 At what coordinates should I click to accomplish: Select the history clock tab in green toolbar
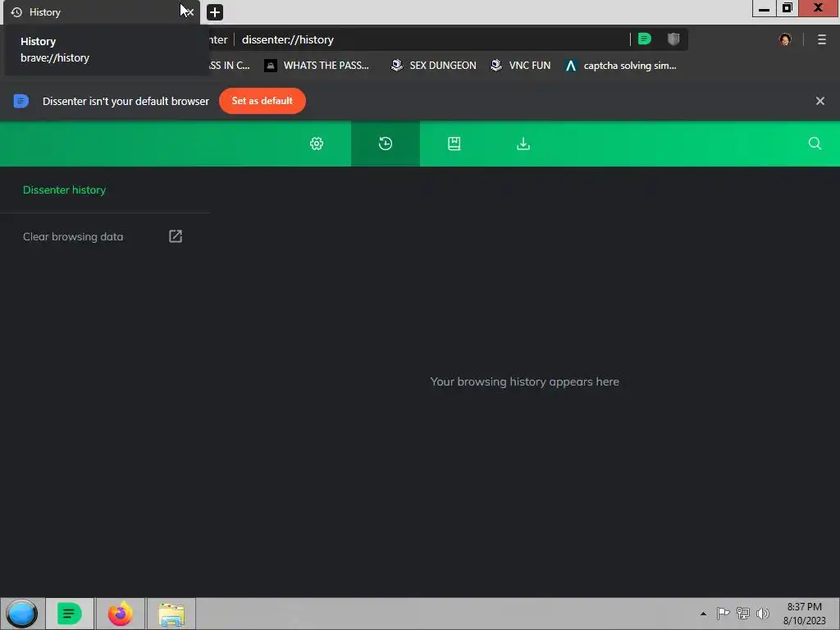(386, 144)
